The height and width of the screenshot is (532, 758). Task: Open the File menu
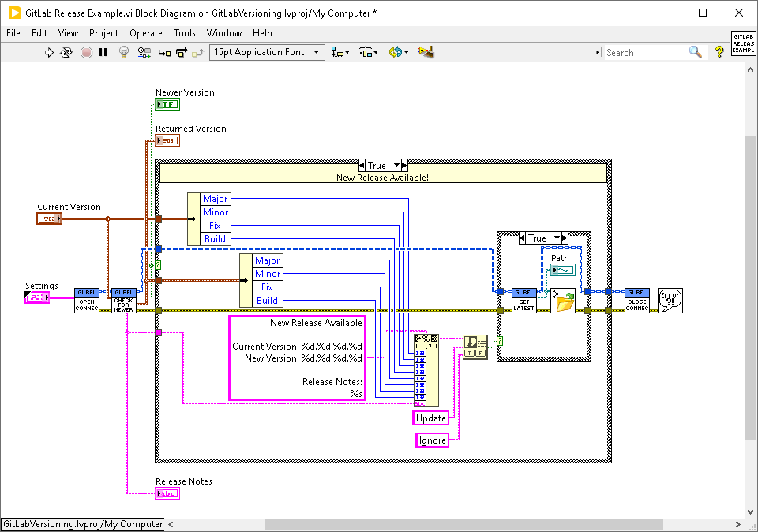[x=13, y=33]
